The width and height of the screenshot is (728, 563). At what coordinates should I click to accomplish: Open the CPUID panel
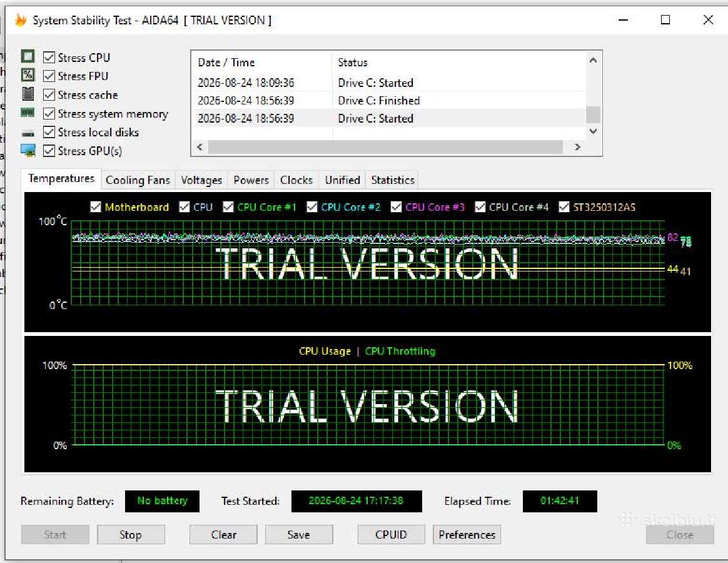392,535
